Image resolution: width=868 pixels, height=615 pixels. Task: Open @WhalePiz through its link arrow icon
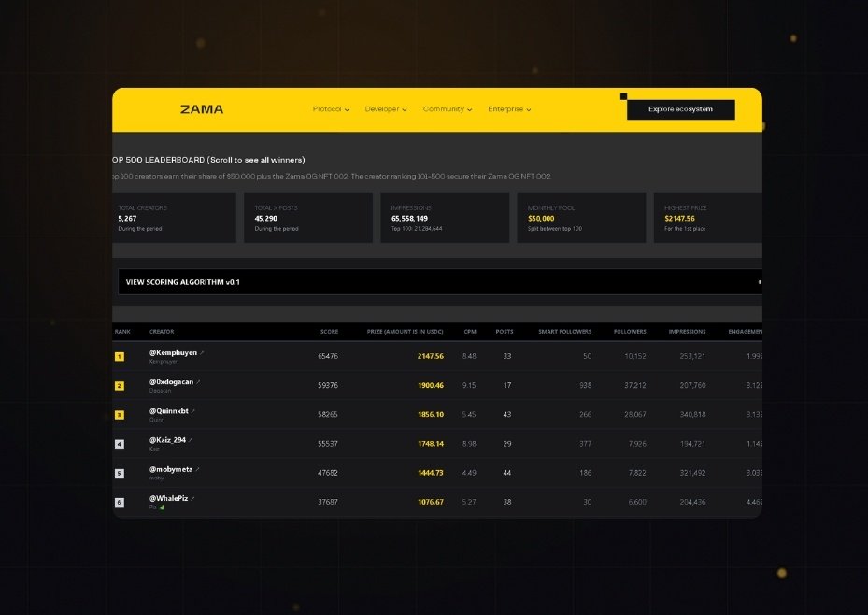point(193,498)
